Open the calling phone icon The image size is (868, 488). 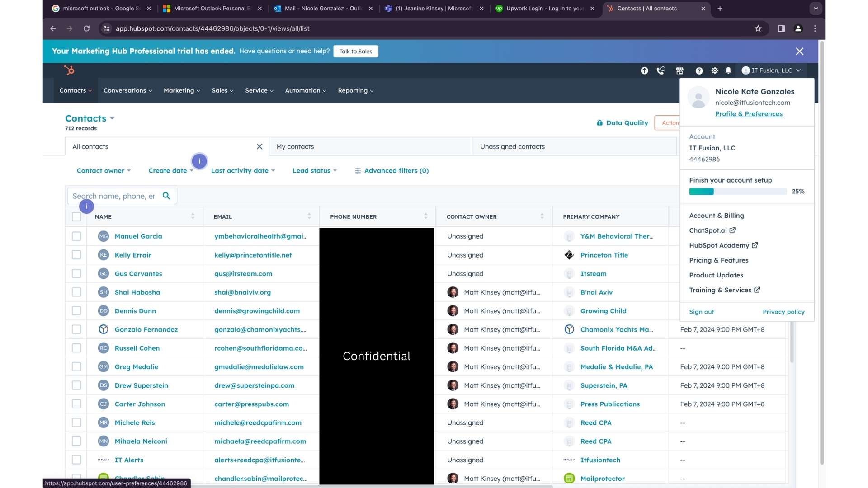point(661,70)
